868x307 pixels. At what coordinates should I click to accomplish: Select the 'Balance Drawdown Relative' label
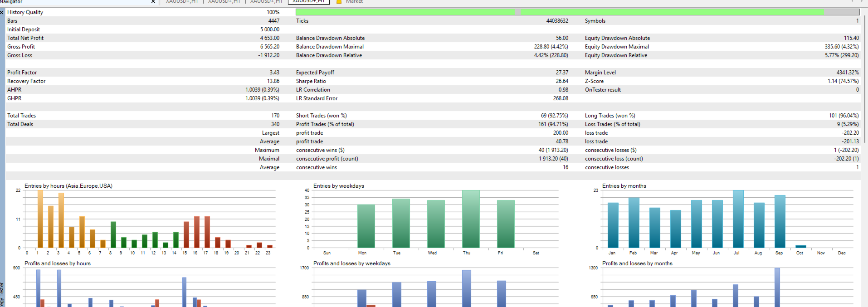pyautogui.click(x=329, y=55)
